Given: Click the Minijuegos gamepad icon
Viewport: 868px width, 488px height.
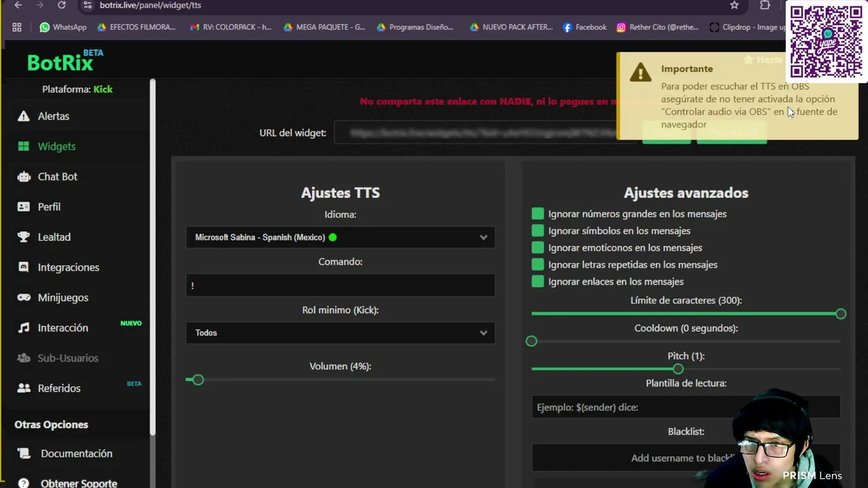Looking at the screenshot, I should (x=24, y=298).
